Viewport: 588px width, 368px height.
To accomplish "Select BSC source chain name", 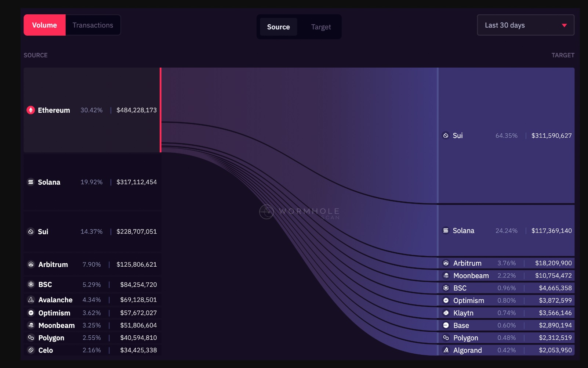I will coord(45,285).
